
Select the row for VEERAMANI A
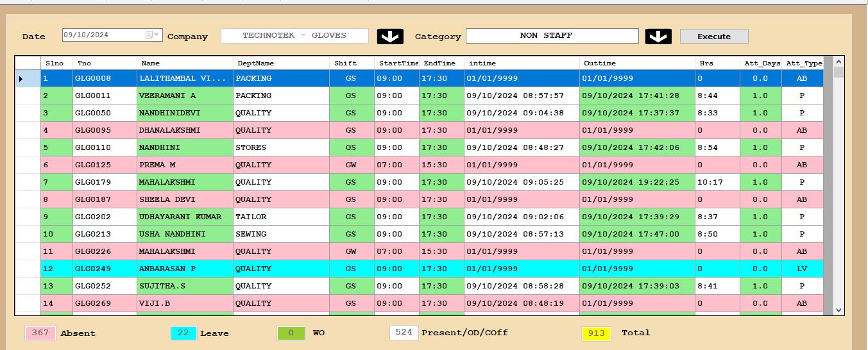click(185, 96)
